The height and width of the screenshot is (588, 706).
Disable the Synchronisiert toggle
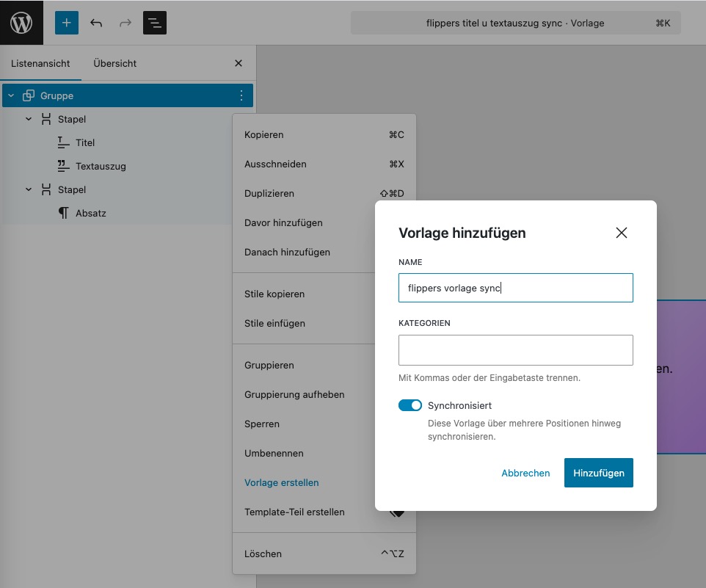click(410, 405)
